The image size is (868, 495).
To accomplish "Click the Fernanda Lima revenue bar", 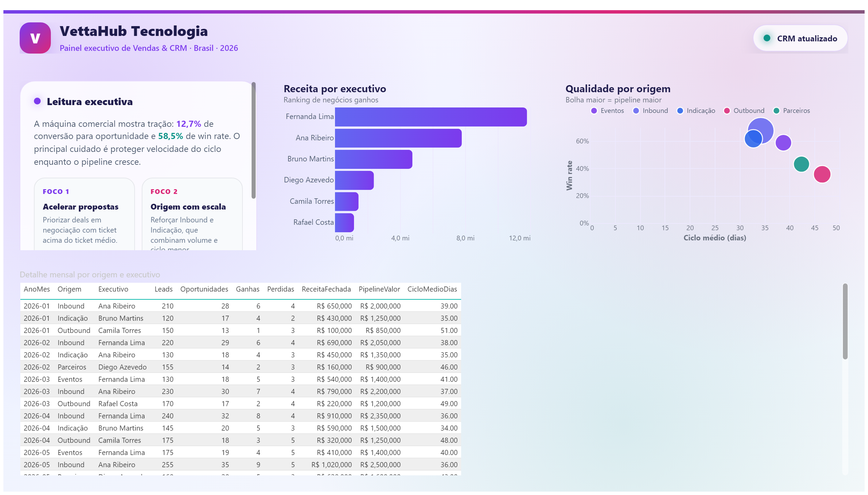I will point(431,117).
